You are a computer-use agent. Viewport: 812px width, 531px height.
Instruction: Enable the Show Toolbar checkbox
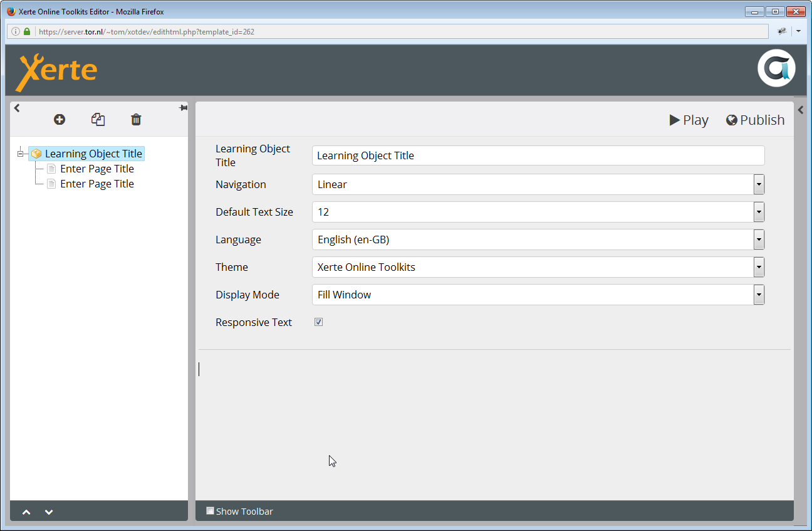[x=210, y=511]
